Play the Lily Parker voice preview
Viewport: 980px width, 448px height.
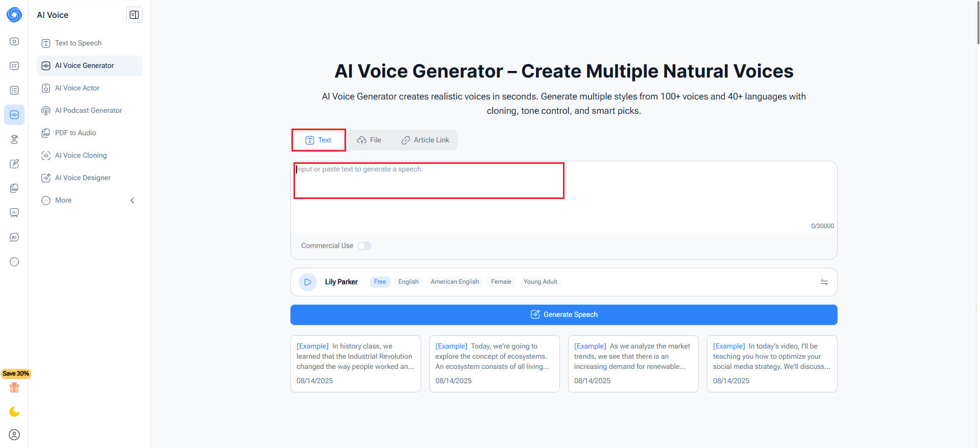coord(308,282)
